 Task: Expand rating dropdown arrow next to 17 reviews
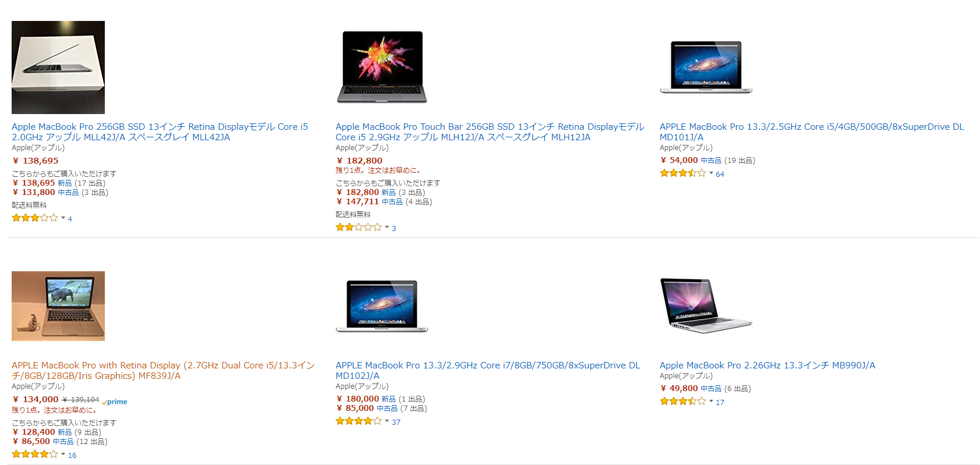[x=711, y=402]
